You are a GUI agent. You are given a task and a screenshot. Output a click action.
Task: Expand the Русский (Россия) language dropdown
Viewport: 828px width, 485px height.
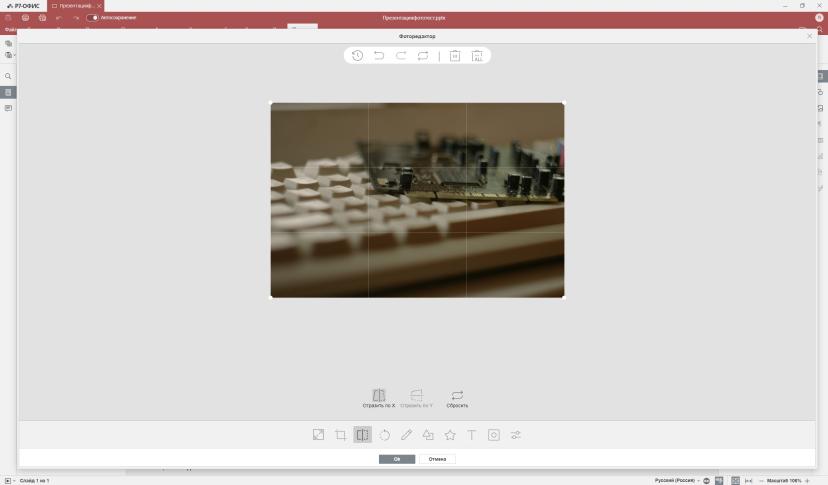coord(698,481)
